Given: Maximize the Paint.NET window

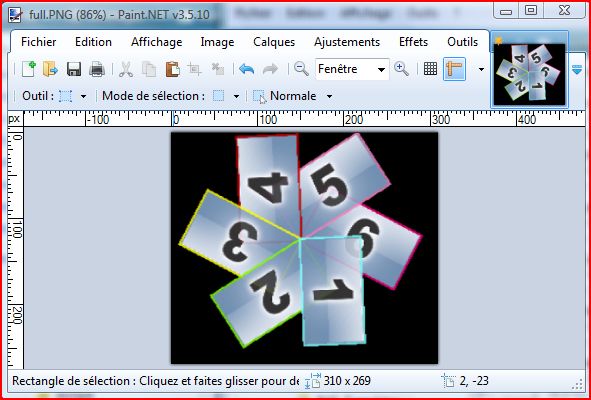Looking at the screenshot, I should point(531,11).
